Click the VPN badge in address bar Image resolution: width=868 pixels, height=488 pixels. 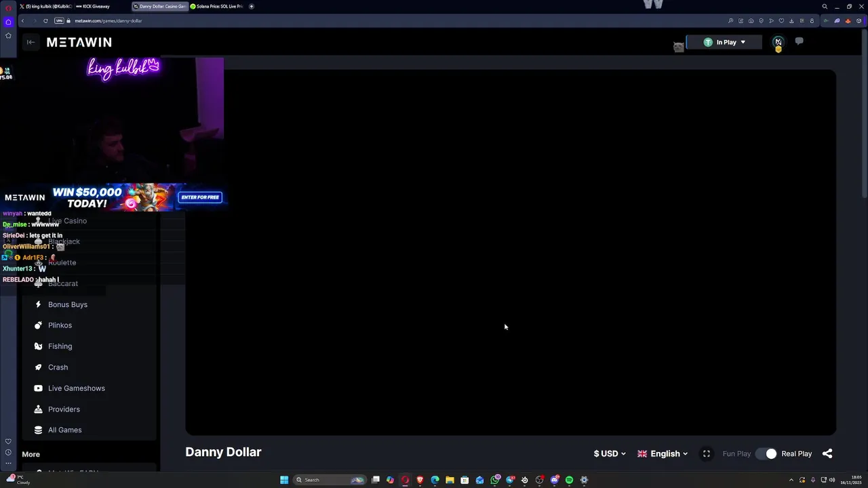tap(59, 21)
